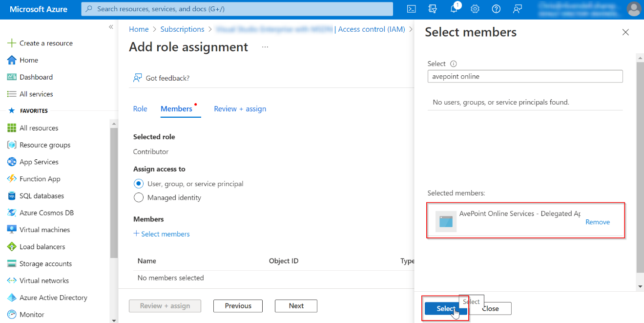Open Cloud Shell from the top bar

[412, 9]
